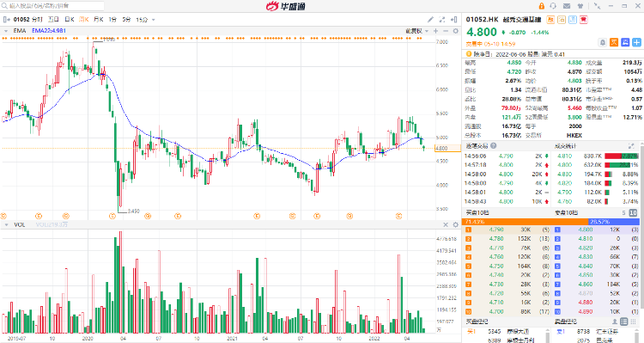644x343 pixels.
Task: Click the 4.800 price tag on chart axis
Action: [x=447, y=149]
